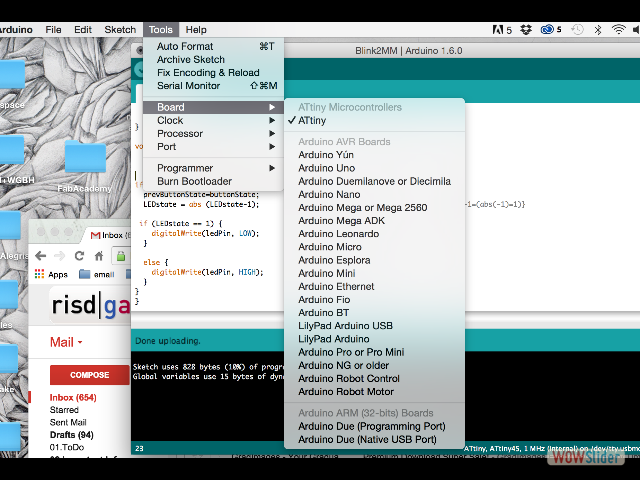Viewport: 640px width, 480px height.
Task: Select Arduino Mini board
Action: tap(374, 273)
